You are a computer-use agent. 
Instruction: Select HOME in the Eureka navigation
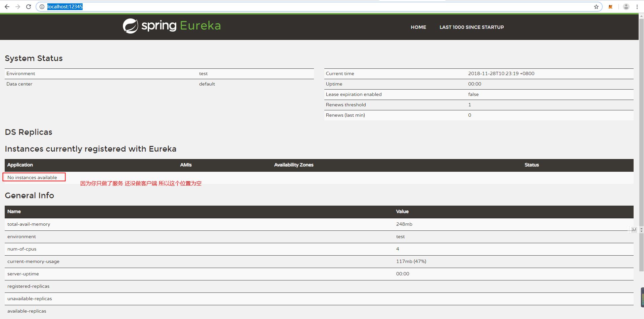click(418, 27)
